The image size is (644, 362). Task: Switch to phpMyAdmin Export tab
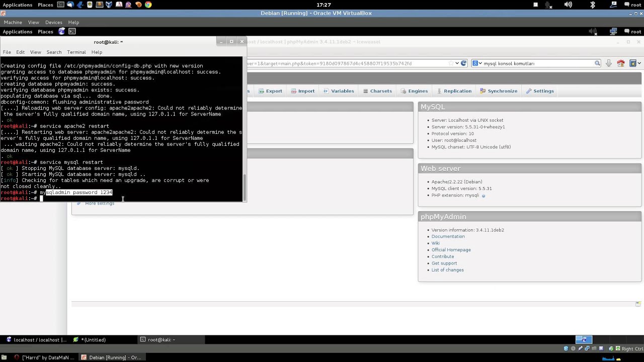click(x=270, y=91)
